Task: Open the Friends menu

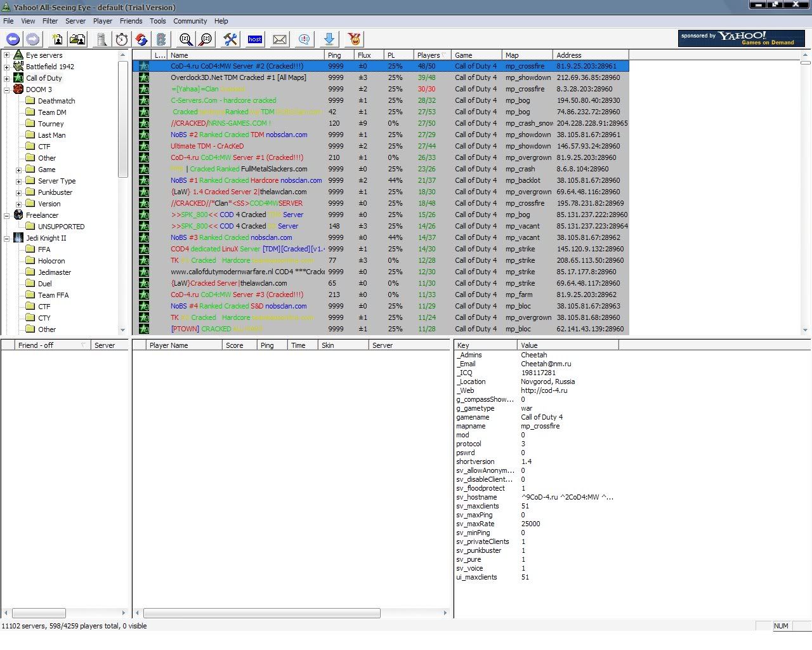Action: [x=131, y=21]
